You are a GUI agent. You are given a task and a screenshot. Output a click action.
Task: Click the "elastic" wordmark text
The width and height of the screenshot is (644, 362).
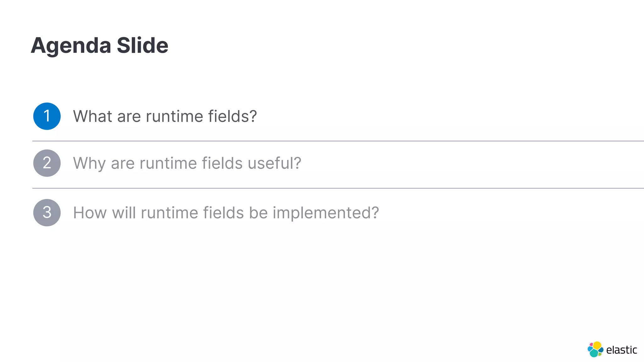621,350
